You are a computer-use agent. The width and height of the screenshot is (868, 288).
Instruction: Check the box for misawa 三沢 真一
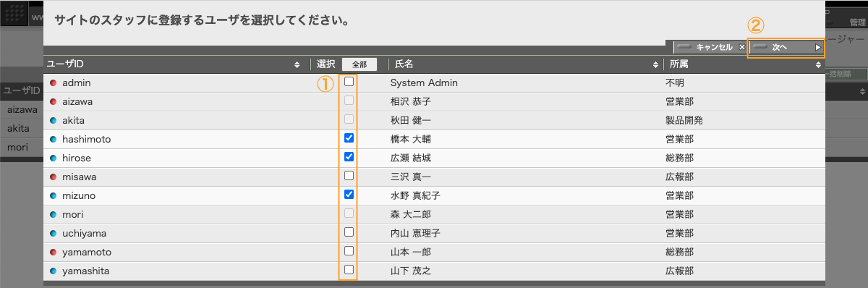(349, 175)
